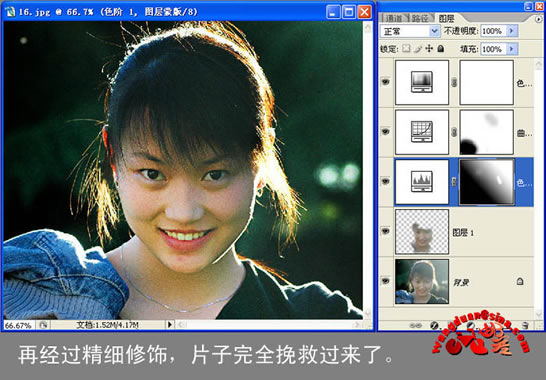
Task: Click the lock image pixels brush icon
Action: [x=418, y=49]
